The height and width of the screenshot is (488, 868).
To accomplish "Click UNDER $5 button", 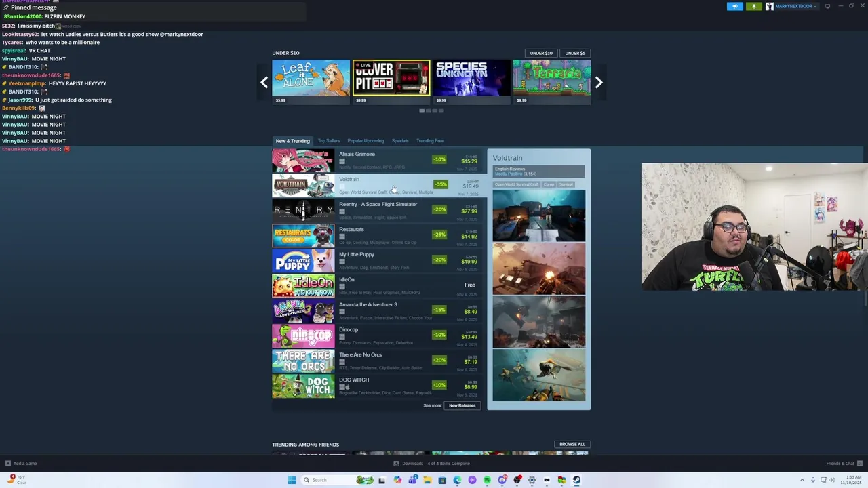I will (575, 53).
